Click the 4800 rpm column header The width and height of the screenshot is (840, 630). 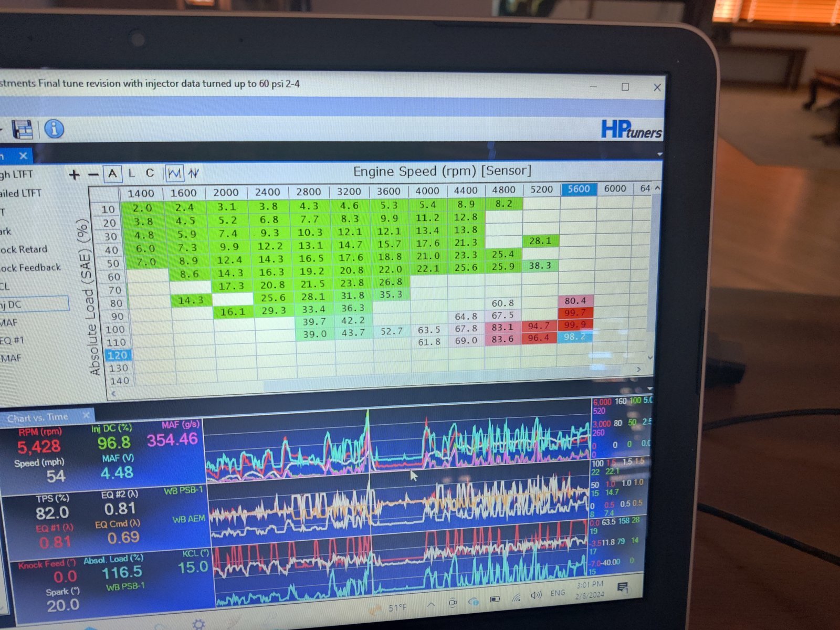tap(503, 190)
